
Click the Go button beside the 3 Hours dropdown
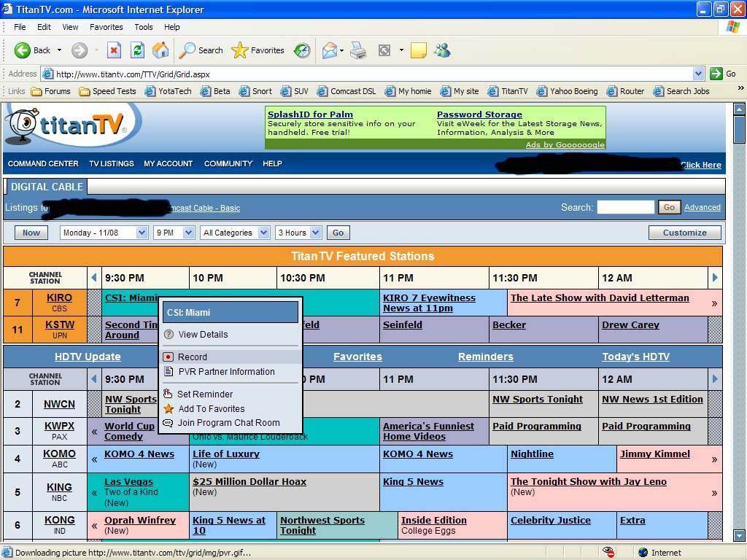pos(338,233)
